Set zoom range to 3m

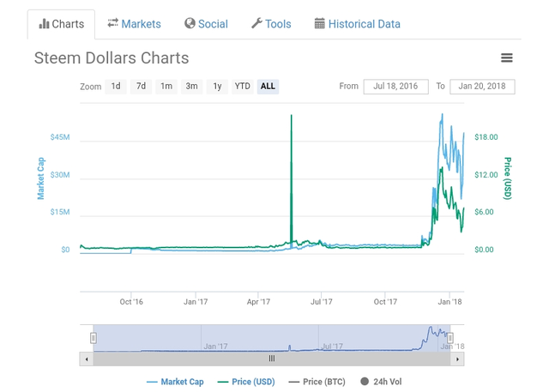coord(191,87)
